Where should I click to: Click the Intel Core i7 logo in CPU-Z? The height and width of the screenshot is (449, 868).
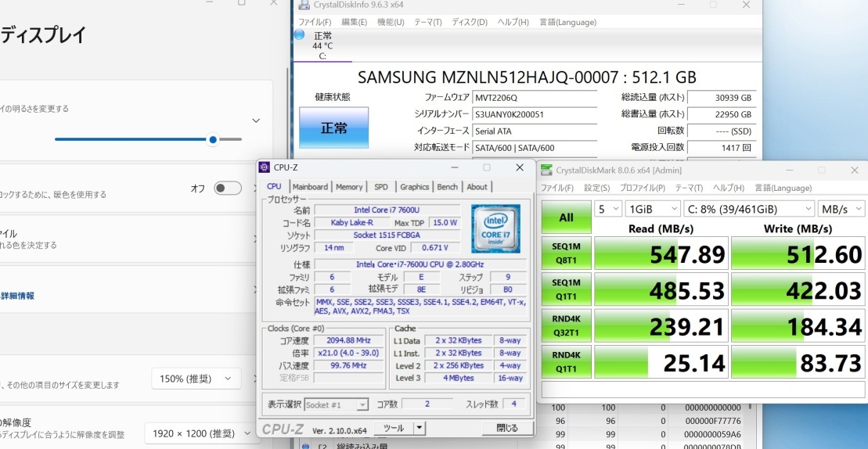pyautogui.click(x=495, y=229)
